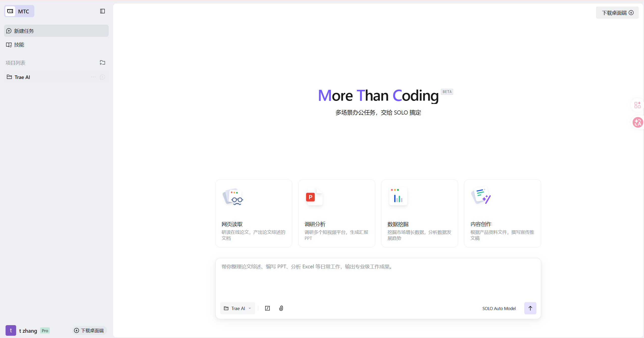Open the Trae AI project folder
644x338 pixels.
(22, 77)
